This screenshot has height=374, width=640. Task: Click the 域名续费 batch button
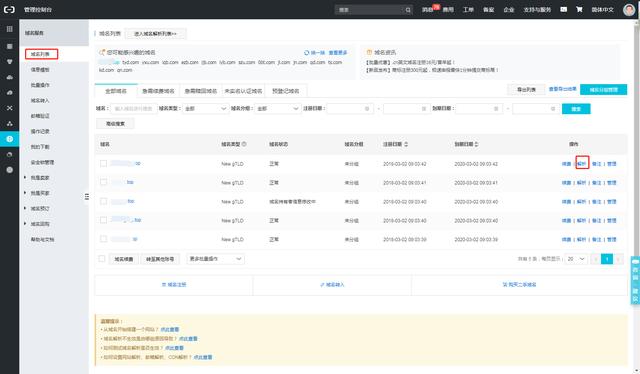[124, 259]
